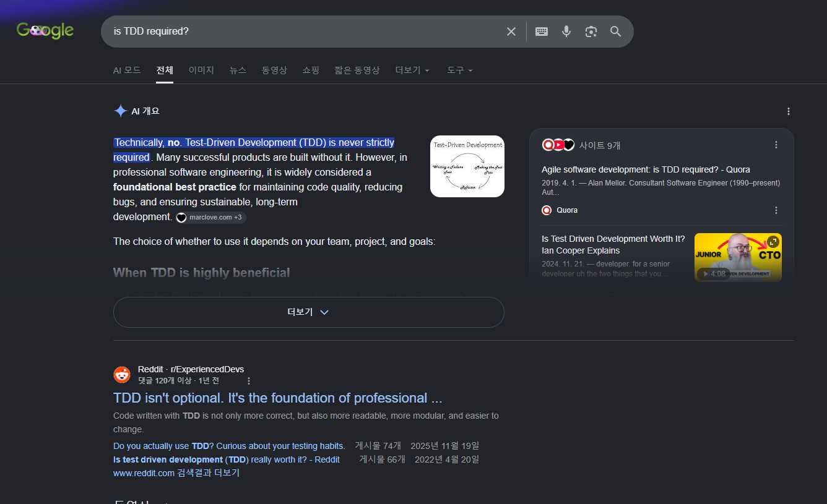
Task: Click the AI overview sparkle icon
Action: coord(120,111)
